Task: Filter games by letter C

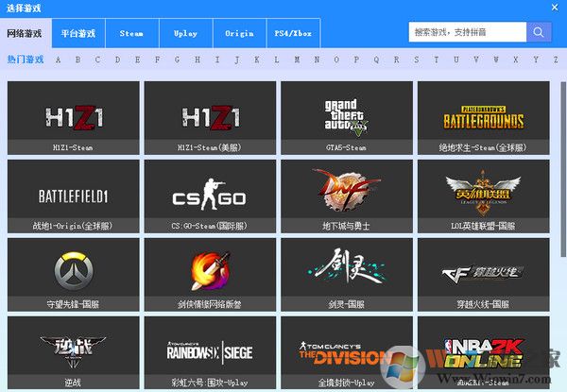Action: click(97, 60)
